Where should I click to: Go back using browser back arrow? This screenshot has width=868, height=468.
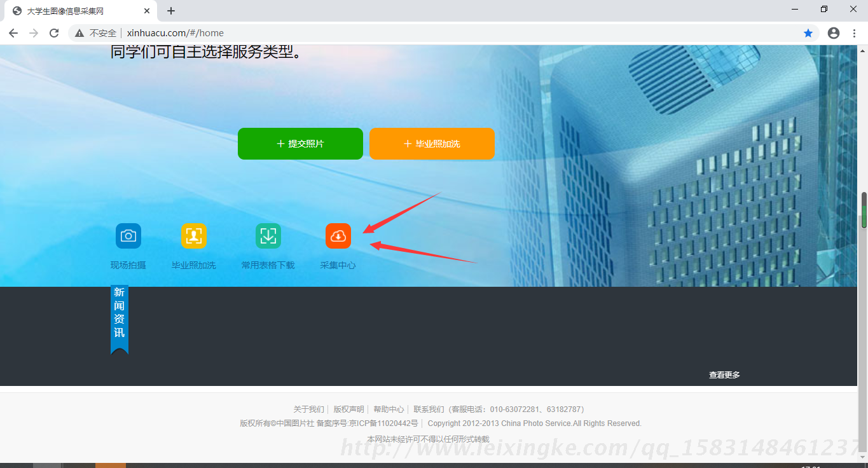pos(13,33)
